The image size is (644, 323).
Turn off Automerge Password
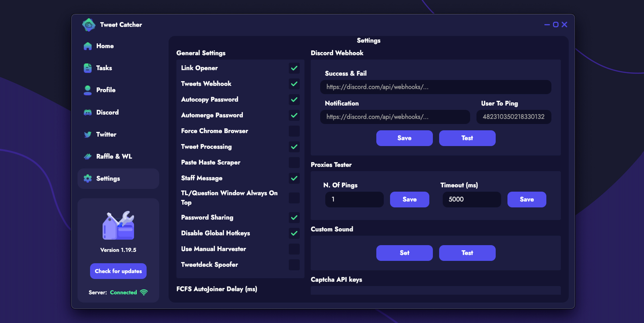(294, 115)
